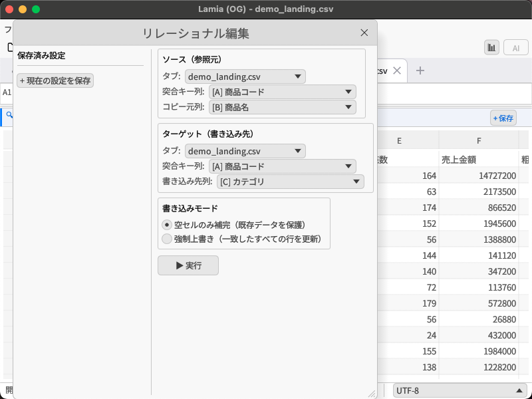Click quantity cell 164
The image size is (532, 399).
click(408, 176)
